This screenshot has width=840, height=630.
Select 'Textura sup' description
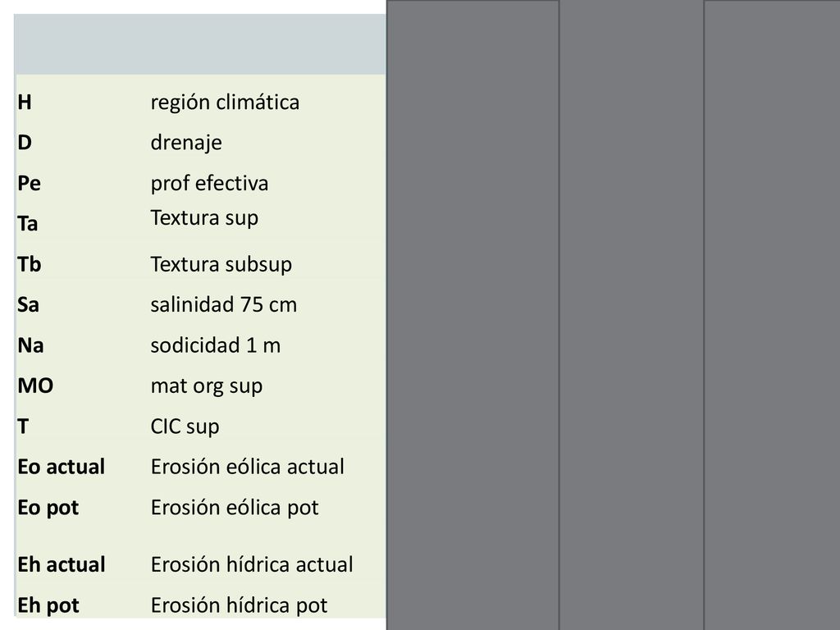pos(204,218)
